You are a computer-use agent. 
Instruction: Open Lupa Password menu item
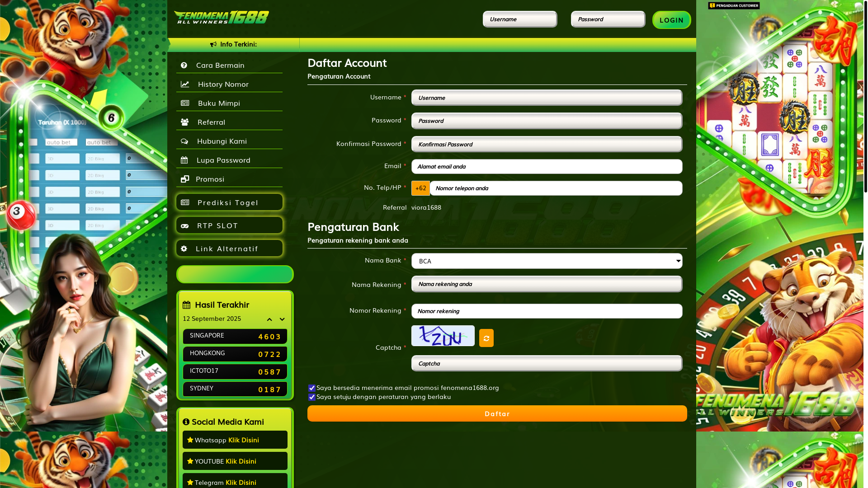229,160
